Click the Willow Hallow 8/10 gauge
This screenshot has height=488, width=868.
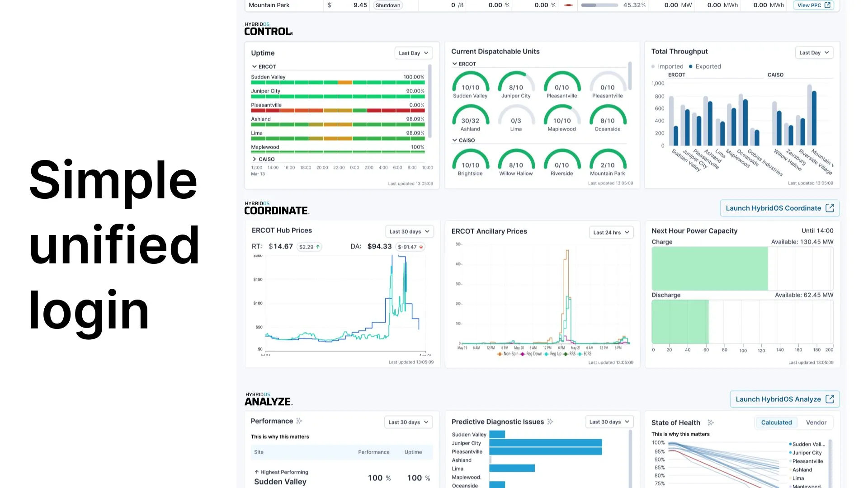point(516,162)
